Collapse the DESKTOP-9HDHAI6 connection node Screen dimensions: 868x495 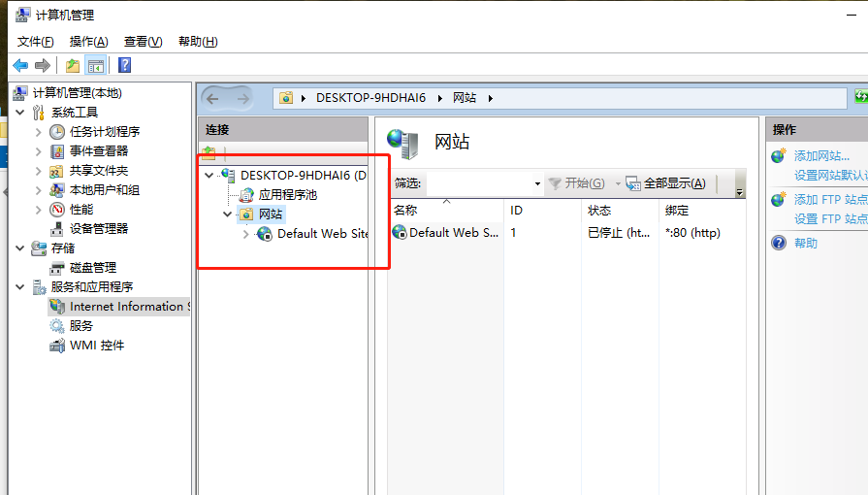coord(209,175)
